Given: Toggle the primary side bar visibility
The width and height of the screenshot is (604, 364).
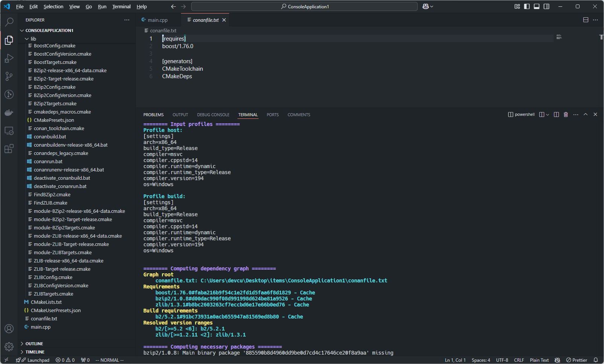Looking at the screenshot, I should point(527,6).
